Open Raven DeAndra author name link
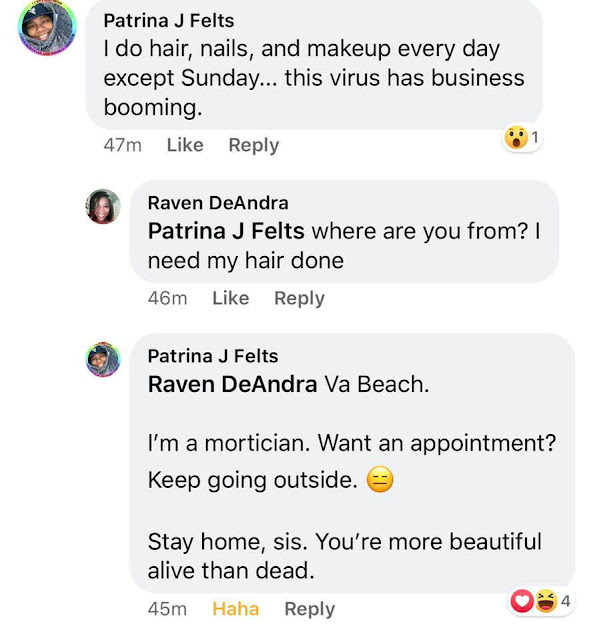 [x=218, y=203]
